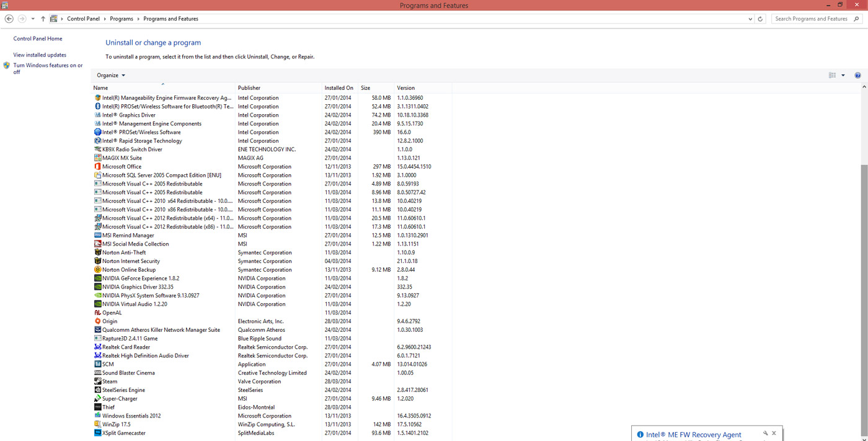Select the XSplit Gamecaster icon
Image resolution: width=868 pixels, height=441 pixels.
97,433
